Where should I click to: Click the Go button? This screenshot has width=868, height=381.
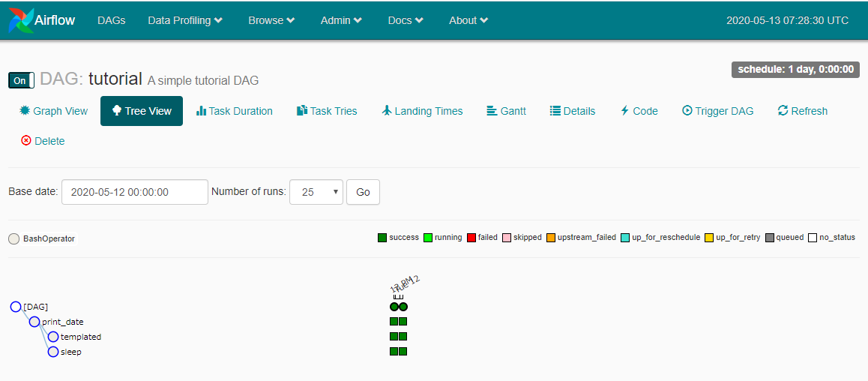(363, 192)
